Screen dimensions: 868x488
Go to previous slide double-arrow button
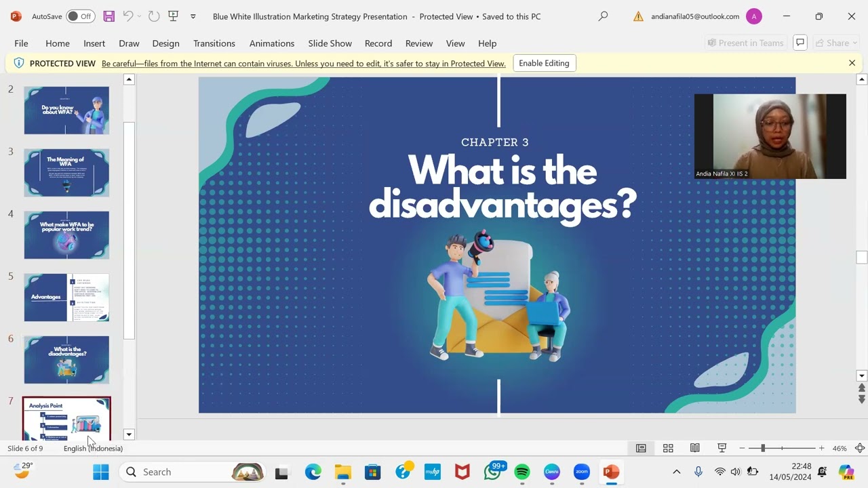click(862, 388)
